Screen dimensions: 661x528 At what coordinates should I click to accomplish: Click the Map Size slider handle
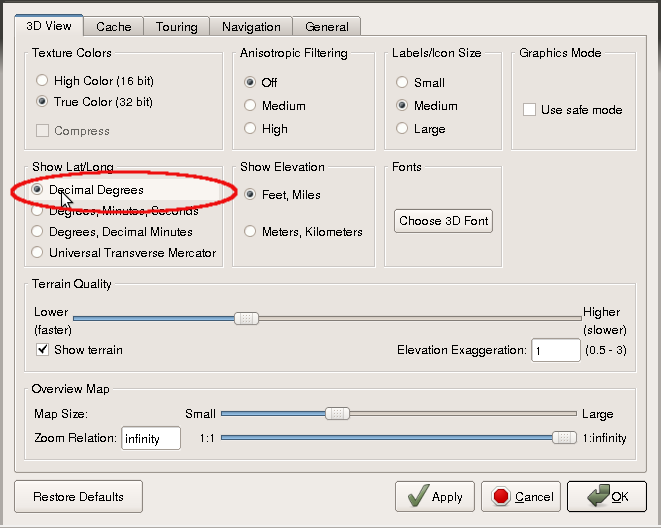click(x=337, y=413)
